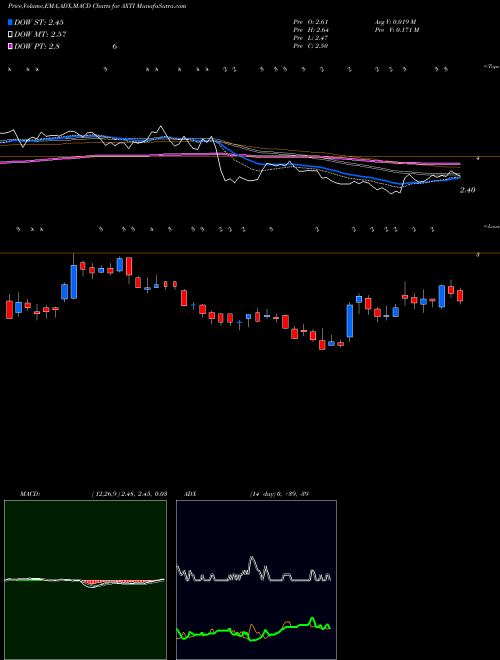The height and width of the screenshot is (660, 500).
Task: Click the 2.40 price label on EMA chart
Action: (x=468, y=190)
